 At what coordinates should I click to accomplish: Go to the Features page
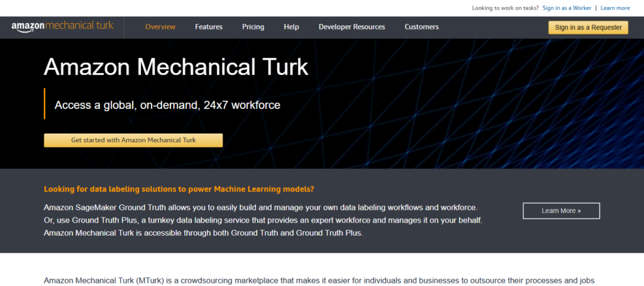[x=209, y=27]
